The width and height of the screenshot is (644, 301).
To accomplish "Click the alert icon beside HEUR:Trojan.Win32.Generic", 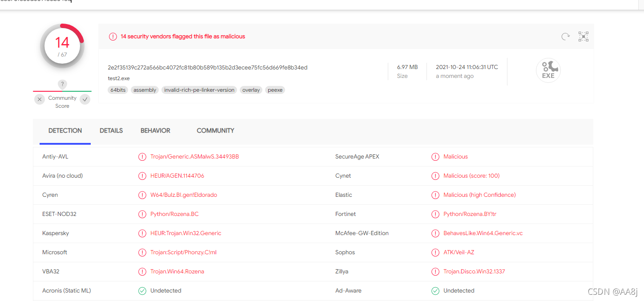I will pyautogui.click(x=142, y=233).
